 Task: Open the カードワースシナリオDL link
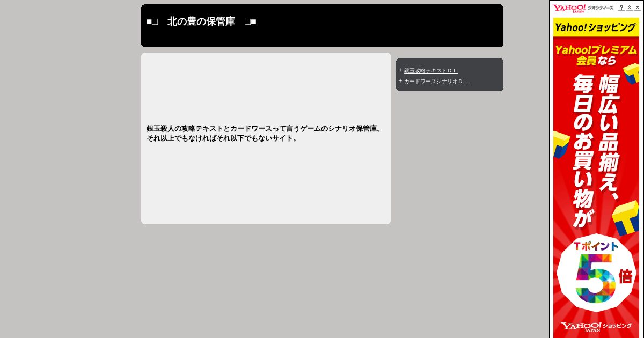436,82
